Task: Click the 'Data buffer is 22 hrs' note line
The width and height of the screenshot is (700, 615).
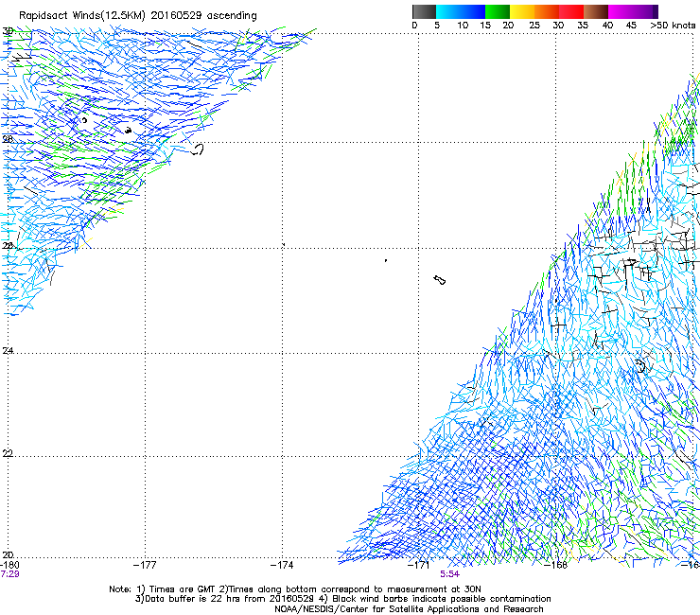Action: tap(342, 599)
